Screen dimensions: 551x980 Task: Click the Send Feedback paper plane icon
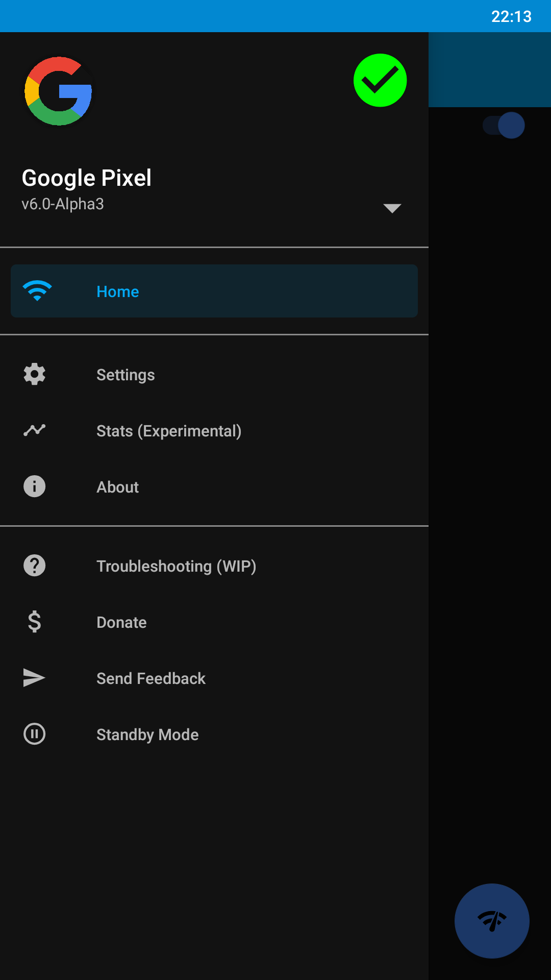click(x=35, y=678)
